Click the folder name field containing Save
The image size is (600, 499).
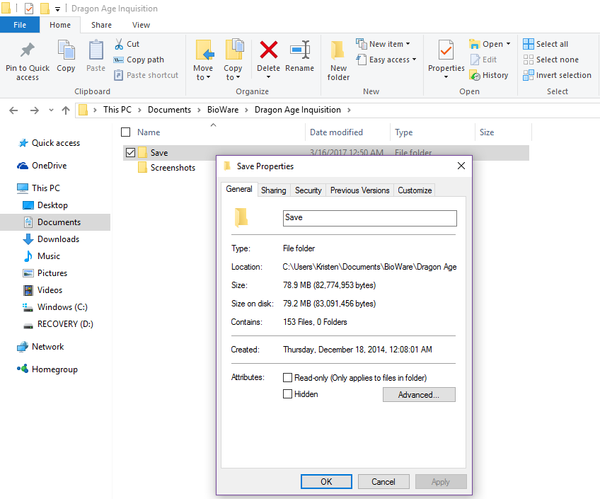370,218
